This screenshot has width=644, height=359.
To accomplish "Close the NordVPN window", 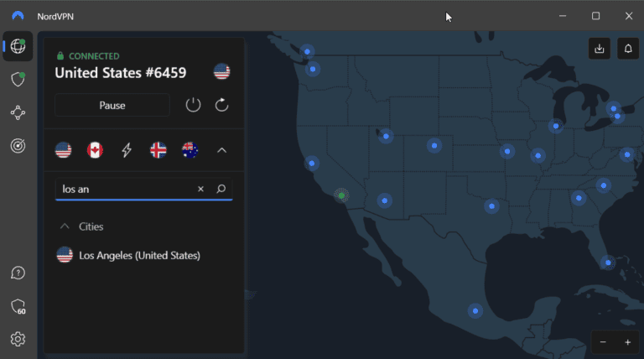I will 629,16.
